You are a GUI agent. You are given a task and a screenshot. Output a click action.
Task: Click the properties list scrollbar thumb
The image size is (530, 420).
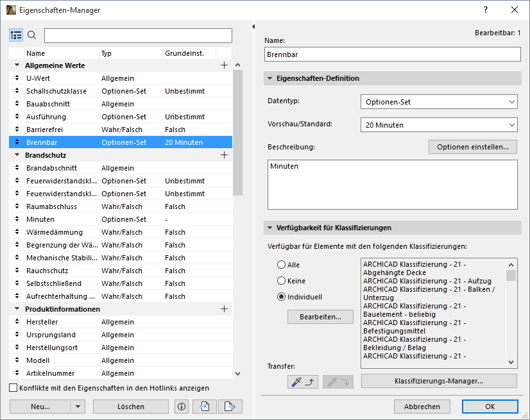(237, 133)
